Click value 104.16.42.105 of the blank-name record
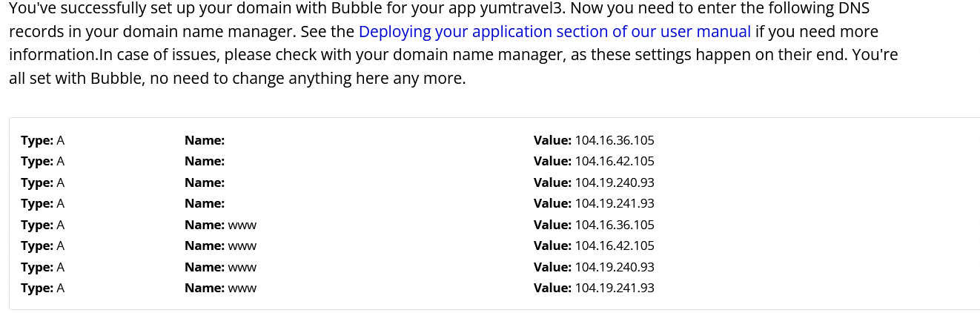The width and height of the screenshot is (980, 313). 614,161
